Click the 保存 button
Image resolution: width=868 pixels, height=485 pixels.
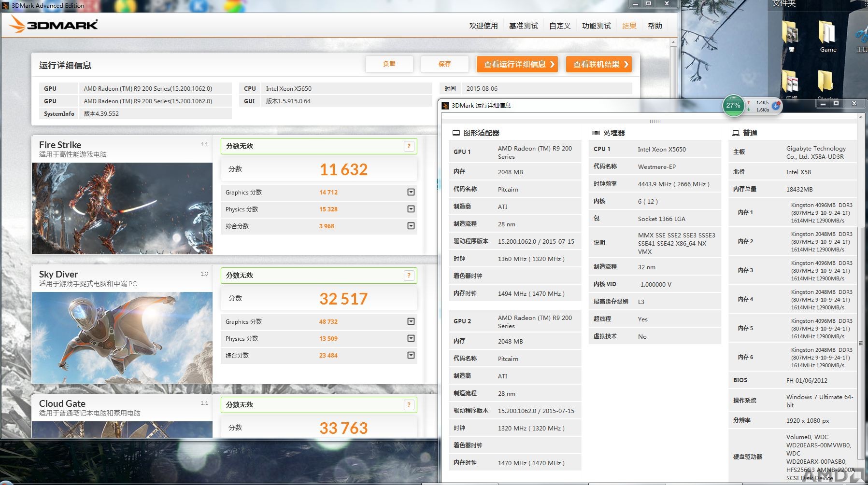(x=444, y=64)
